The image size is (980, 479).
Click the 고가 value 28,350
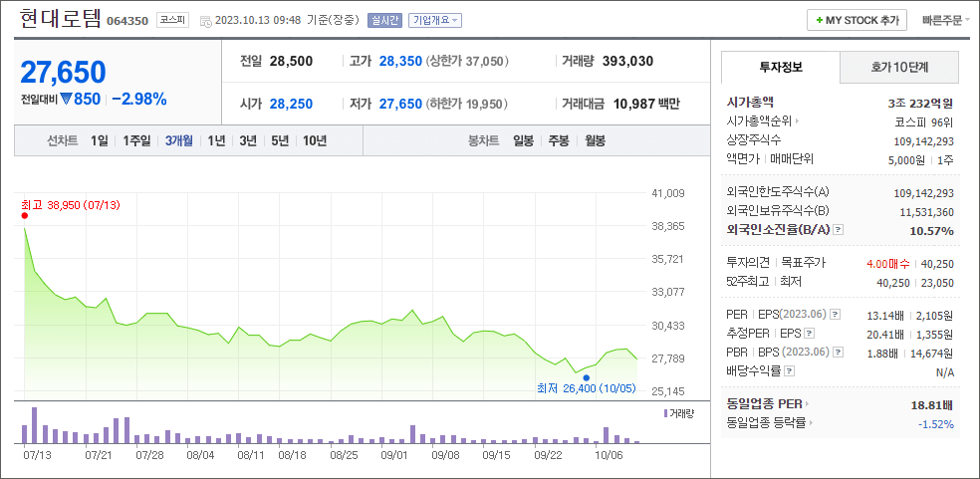point(400,62)
